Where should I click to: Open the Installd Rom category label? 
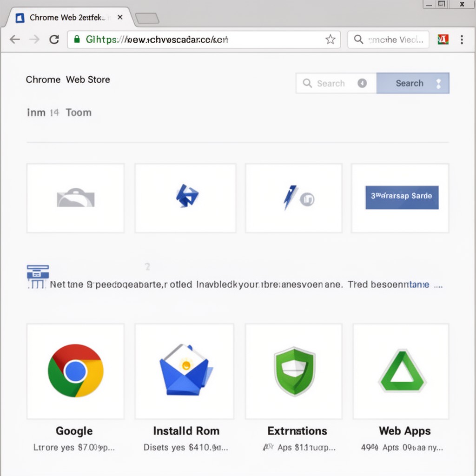186,431
